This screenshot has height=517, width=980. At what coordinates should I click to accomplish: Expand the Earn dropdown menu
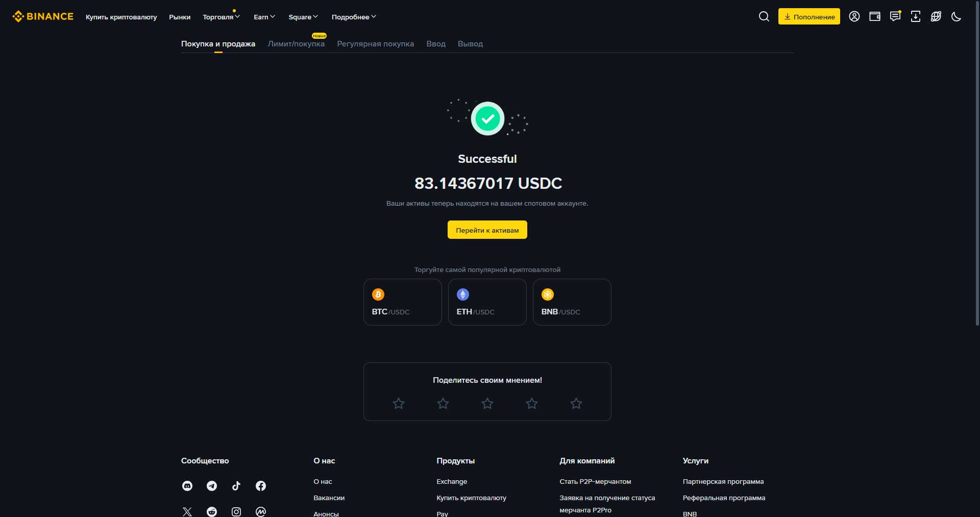coord(264,17)
